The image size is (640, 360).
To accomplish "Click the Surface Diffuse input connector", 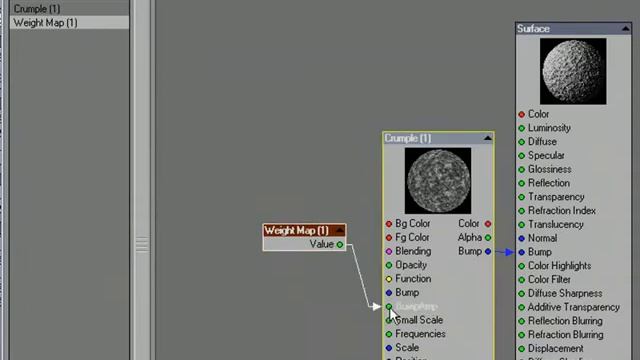I will pyautogui.click(x=521, y=142).
